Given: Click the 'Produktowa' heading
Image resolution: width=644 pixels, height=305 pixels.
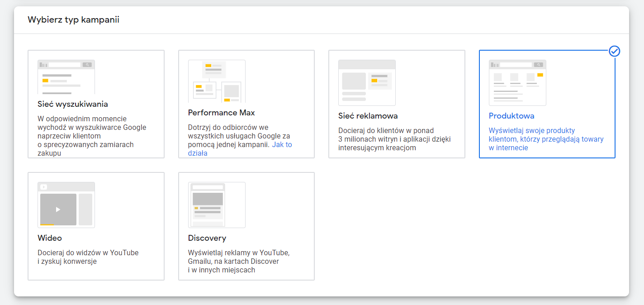Looking at the screenshot, I should (x=511, y=116).
